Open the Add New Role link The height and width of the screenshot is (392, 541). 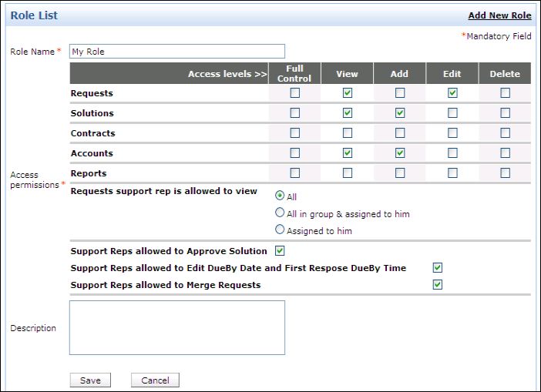tap(499, 15)
